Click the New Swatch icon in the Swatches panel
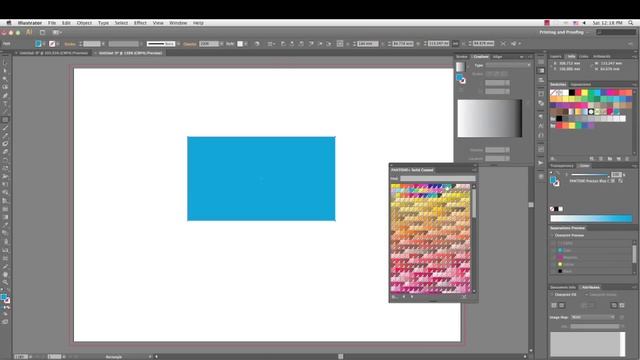This screenshot has height=360, width=640. (x=619, y=159)
